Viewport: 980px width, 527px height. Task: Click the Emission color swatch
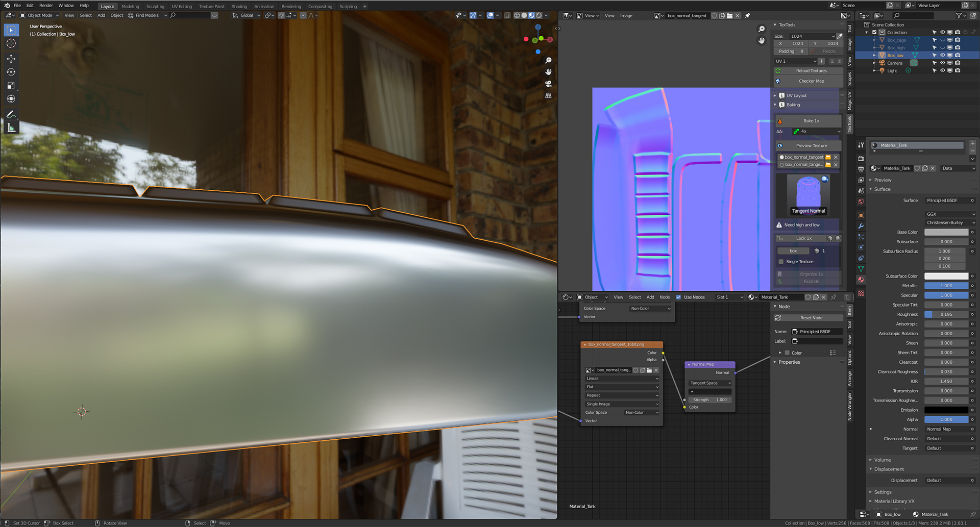coord(946,410)
